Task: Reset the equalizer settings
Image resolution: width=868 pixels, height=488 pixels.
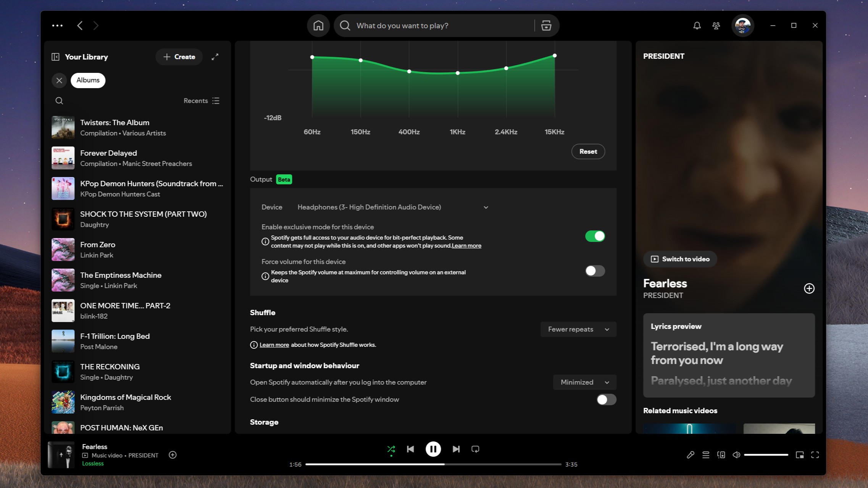Action: pos(588,151)
